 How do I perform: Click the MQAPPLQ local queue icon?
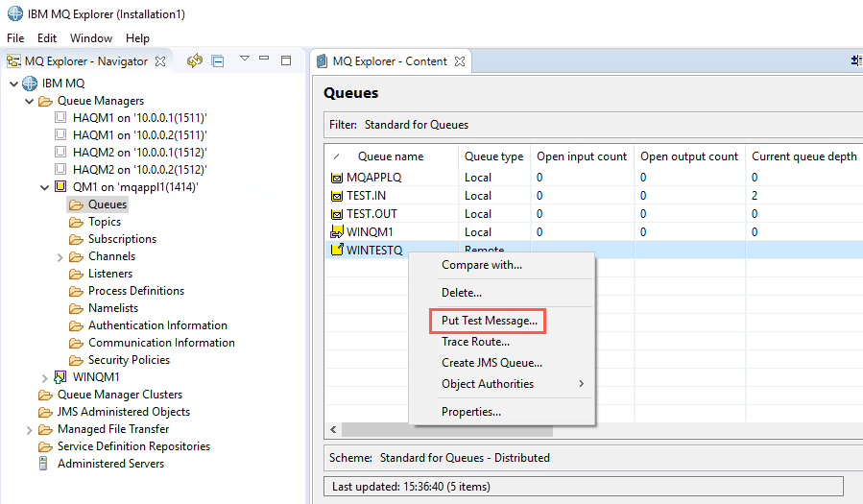pyautogui.click(x=336, y=178)
